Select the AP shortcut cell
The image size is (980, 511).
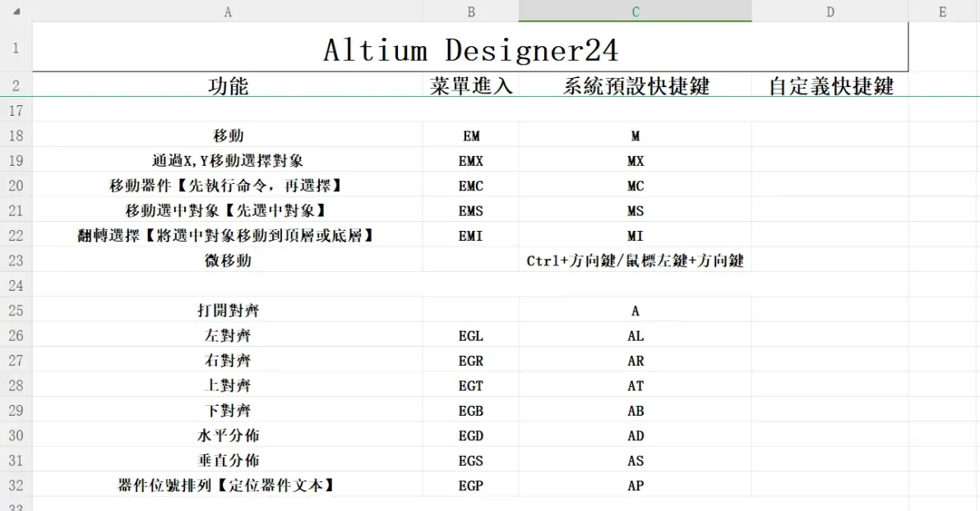click(x=635, y=486)
